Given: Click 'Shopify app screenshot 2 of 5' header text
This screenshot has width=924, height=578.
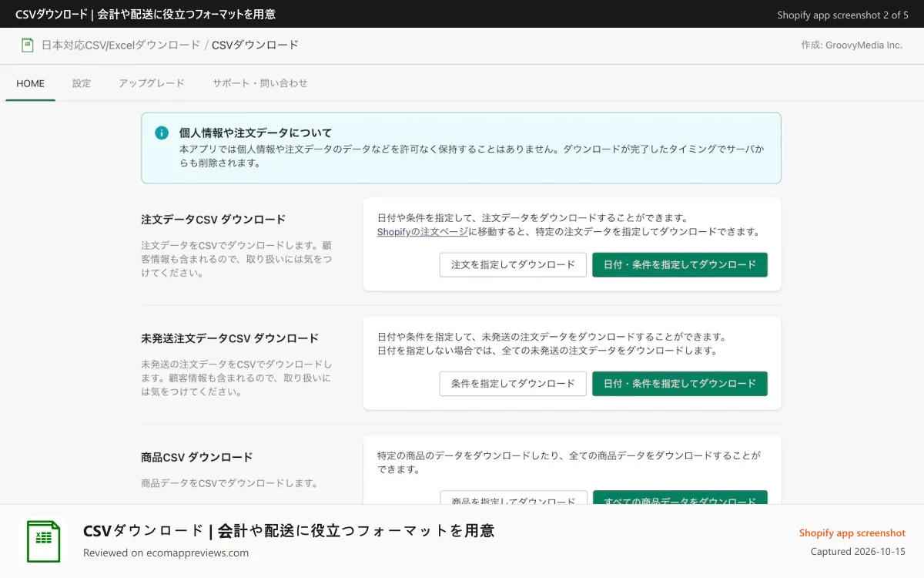Looking at the screenshot, I should tap(843, 15).
